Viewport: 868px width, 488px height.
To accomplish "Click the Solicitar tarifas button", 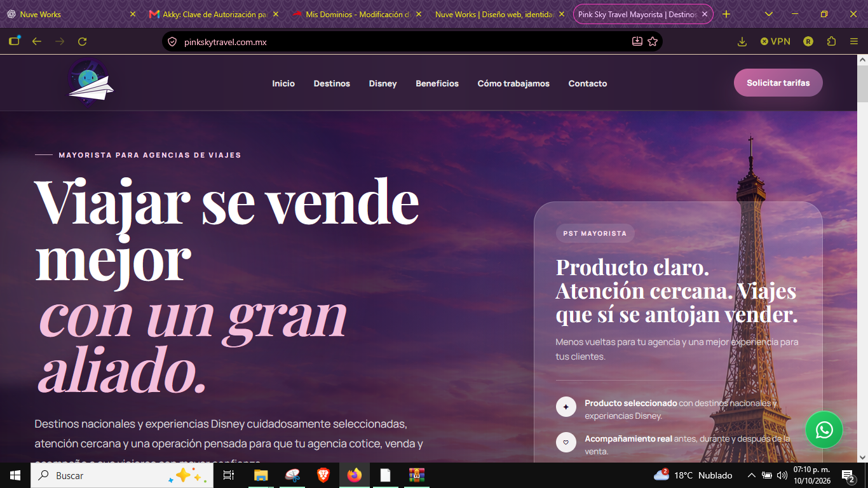I will coord(778,83).
